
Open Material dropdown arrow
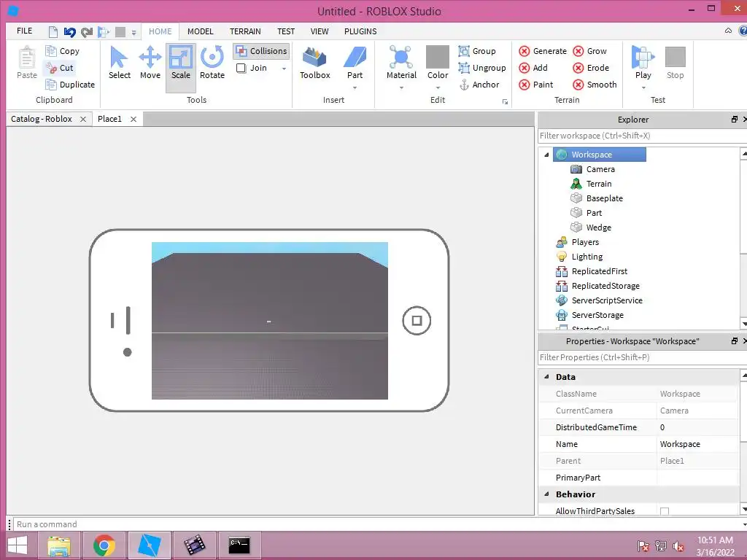tap(401, 87)
